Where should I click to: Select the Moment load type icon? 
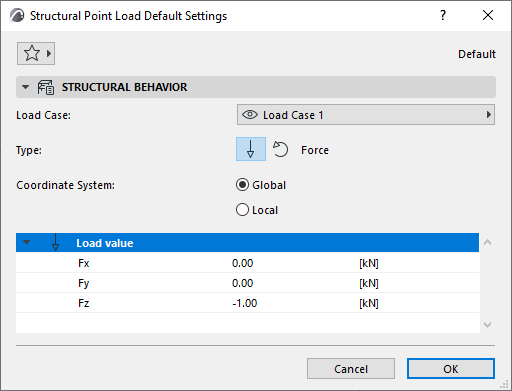point(280,149)
